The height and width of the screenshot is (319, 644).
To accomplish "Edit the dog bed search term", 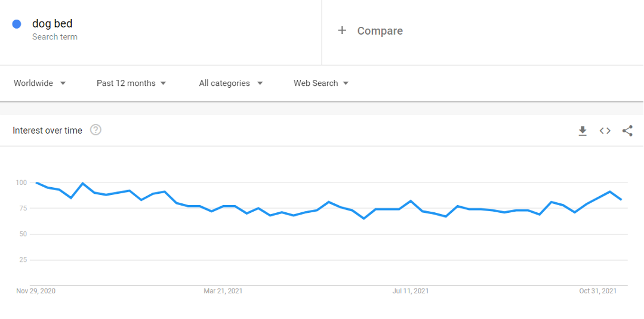I will tap(52, 24).
